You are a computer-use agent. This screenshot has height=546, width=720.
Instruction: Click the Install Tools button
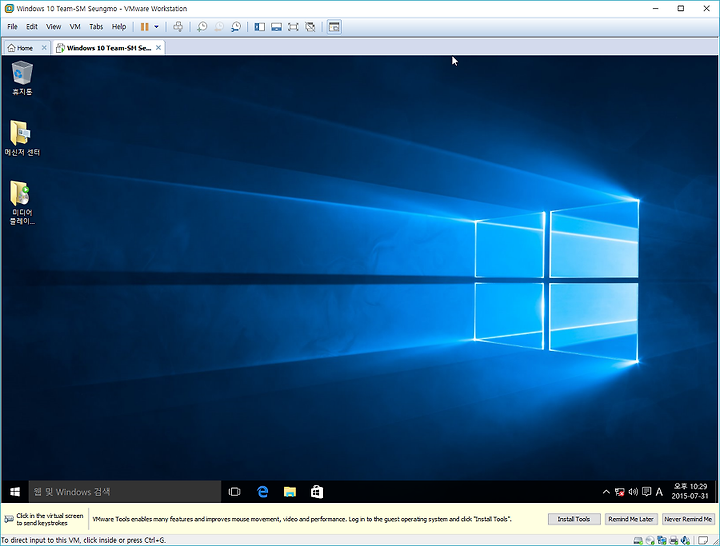[x=574, y=519]
